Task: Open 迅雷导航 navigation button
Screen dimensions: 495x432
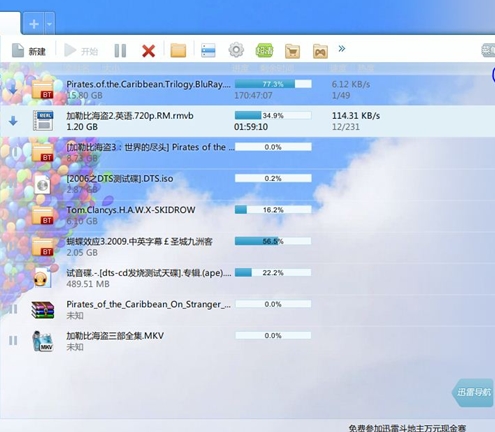Action: [x=473, y=392]
